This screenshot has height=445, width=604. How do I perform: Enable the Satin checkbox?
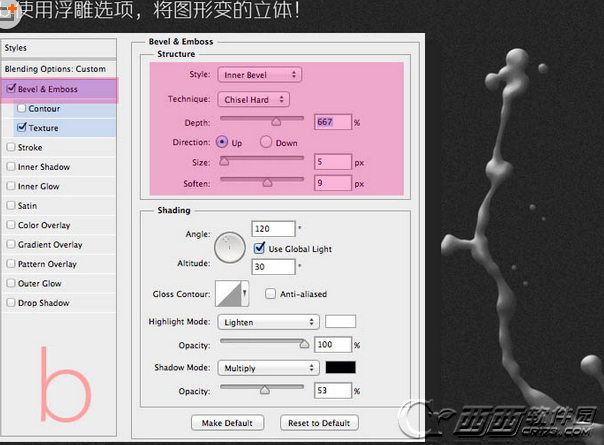(x=11, y=205)
